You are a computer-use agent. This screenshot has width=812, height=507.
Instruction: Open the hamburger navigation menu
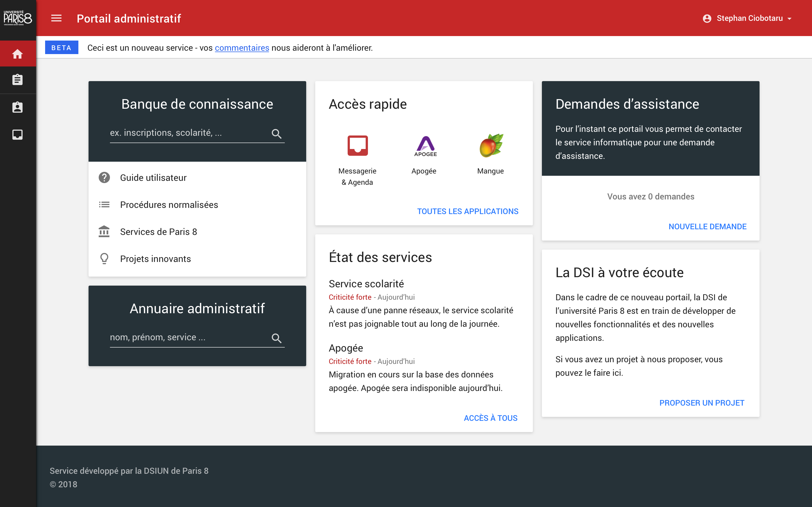tap(56, 18)
